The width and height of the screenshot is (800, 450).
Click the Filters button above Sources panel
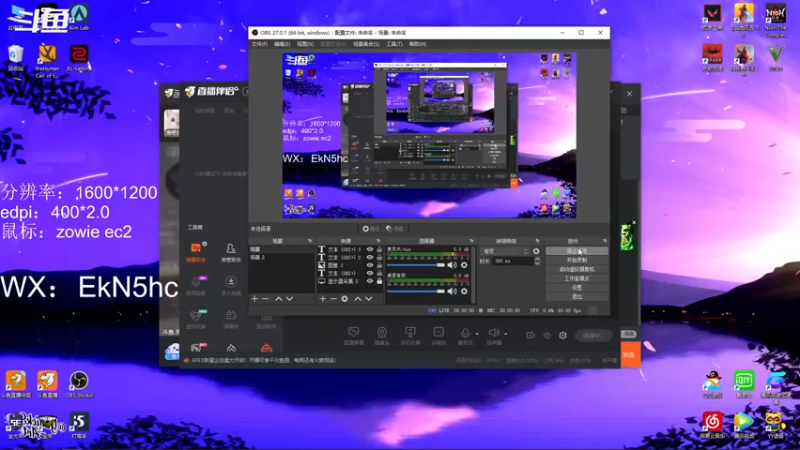coord(394,229)
